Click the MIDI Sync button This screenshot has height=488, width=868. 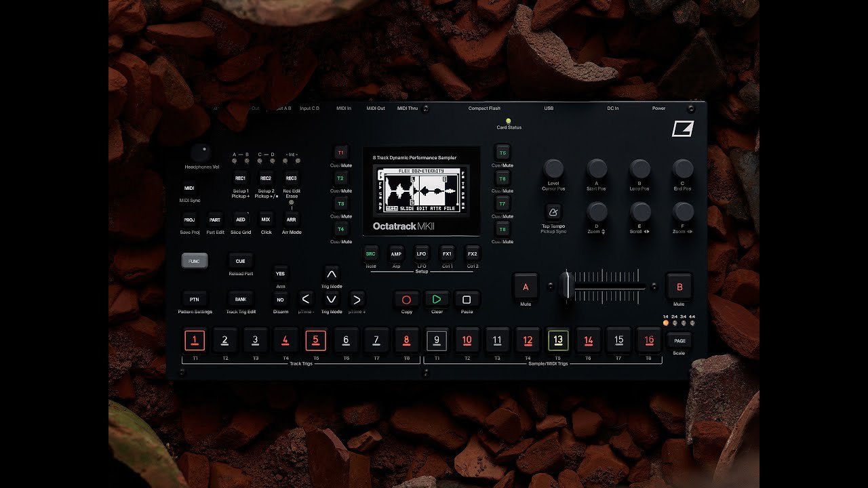(x=189, y=188)
